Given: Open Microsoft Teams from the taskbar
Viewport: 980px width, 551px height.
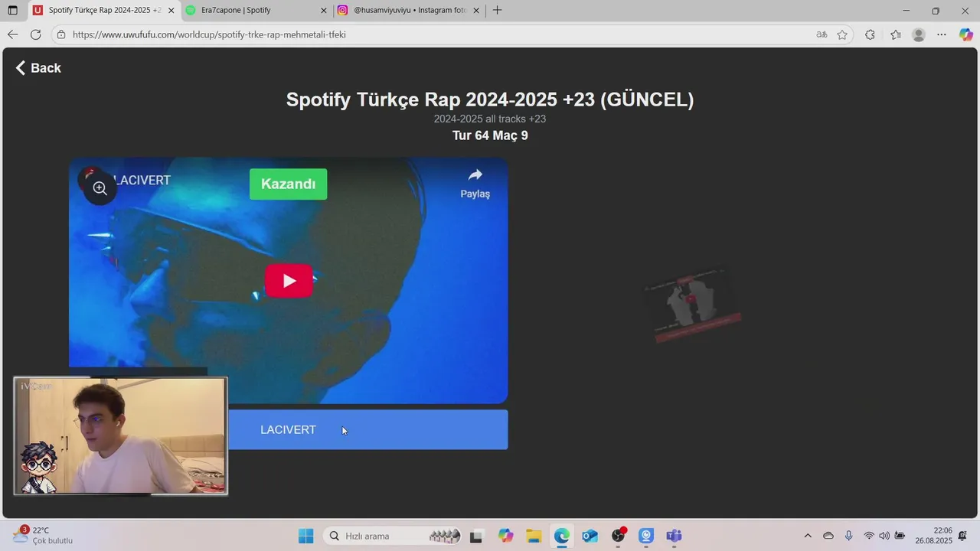Looking at the screenshot, I should [674, 536].
